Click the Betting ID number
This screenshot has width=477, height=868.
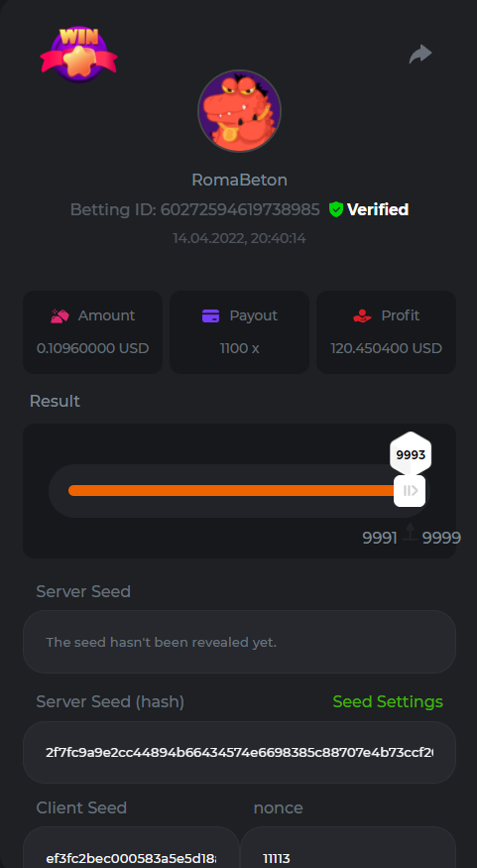(x=240, y=209)
